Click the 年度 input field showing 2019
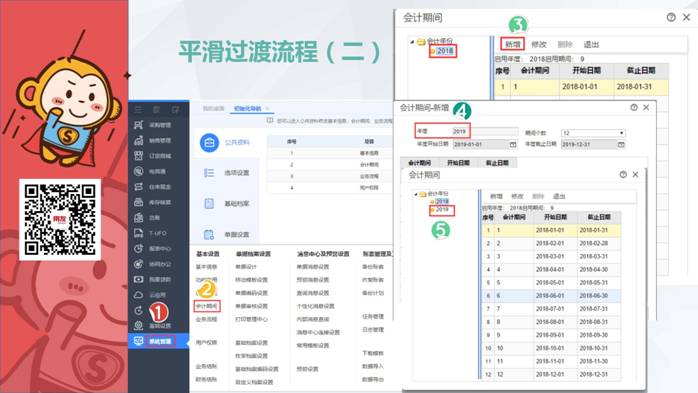This screenshot has height=393, width=698. [485, 131]
